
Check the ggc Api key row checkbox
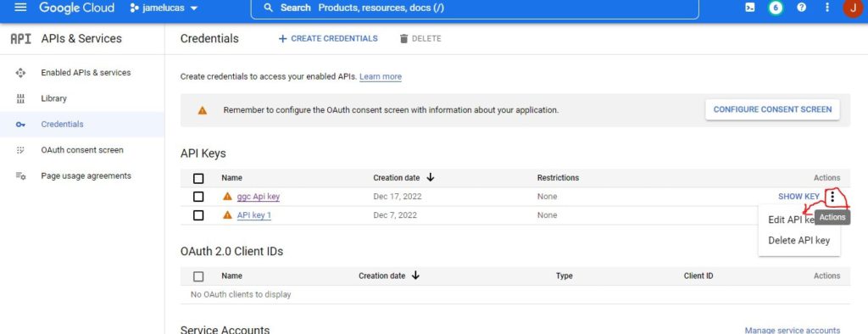tap(198, 197)
